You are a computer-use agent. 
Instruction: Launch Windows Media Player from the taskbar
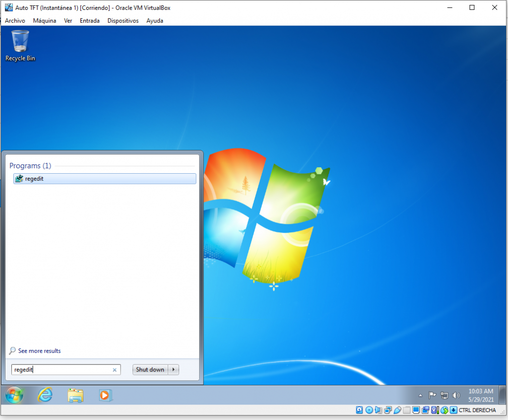click(105, 395)
